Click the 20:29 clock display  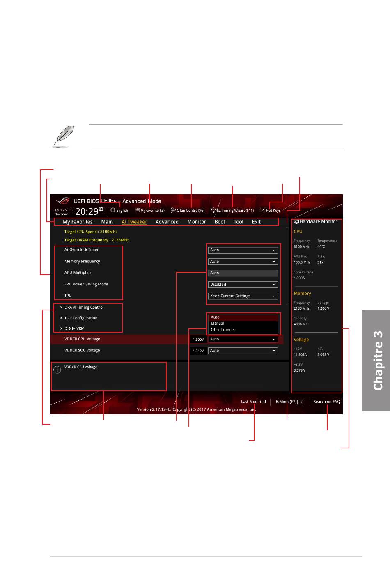[87, 211]
